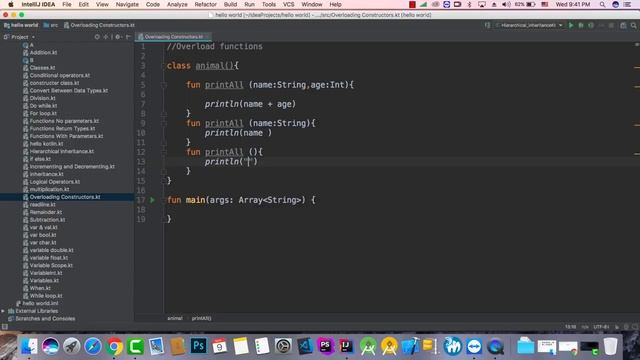Open the volume control in menu bar
The width and height of the screenshot is (640, 360).
[x=506, y=4]
